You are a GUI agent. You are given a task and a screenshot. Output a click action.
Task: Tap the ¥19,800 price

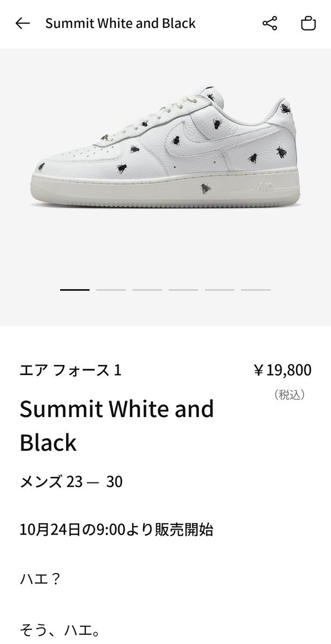(282, 370)
